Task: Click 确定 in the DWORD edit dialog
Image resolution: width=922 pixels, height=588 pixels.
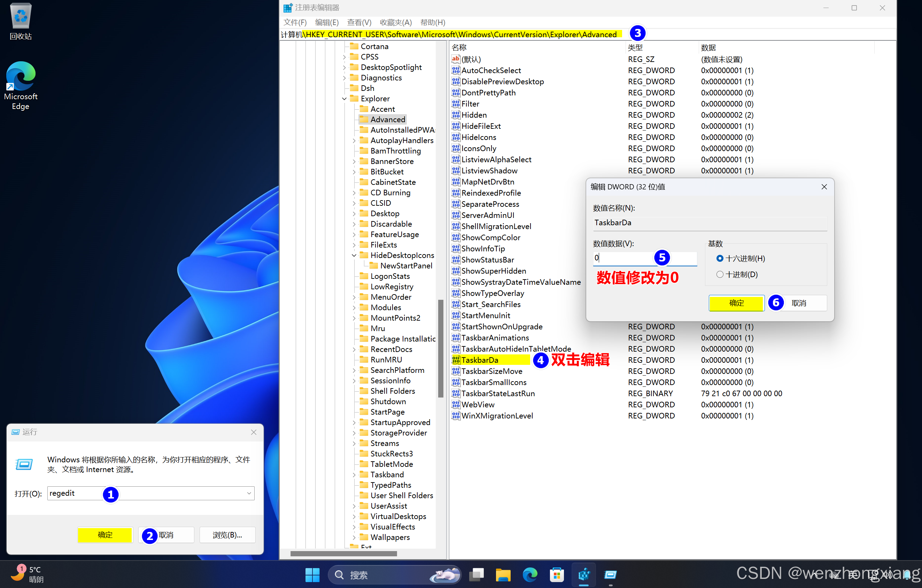Action: [736, 303]
